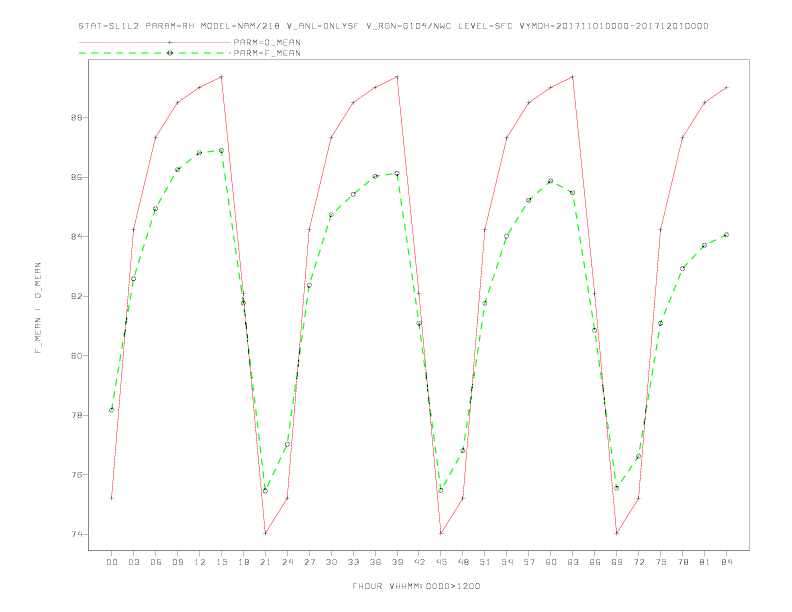Click the green F_MEAN circle marker at hour 84

[x=726, y=235]
